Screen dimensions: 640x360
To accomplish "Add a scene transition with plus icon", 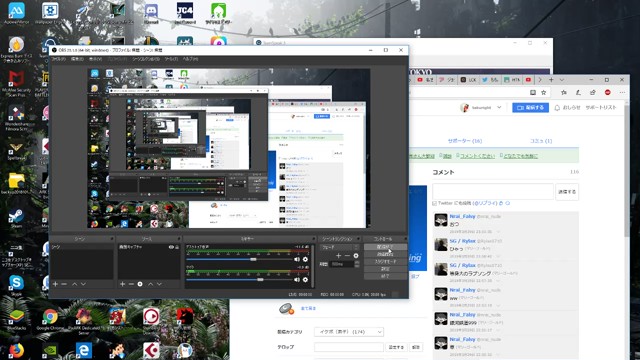I will 338,256.
